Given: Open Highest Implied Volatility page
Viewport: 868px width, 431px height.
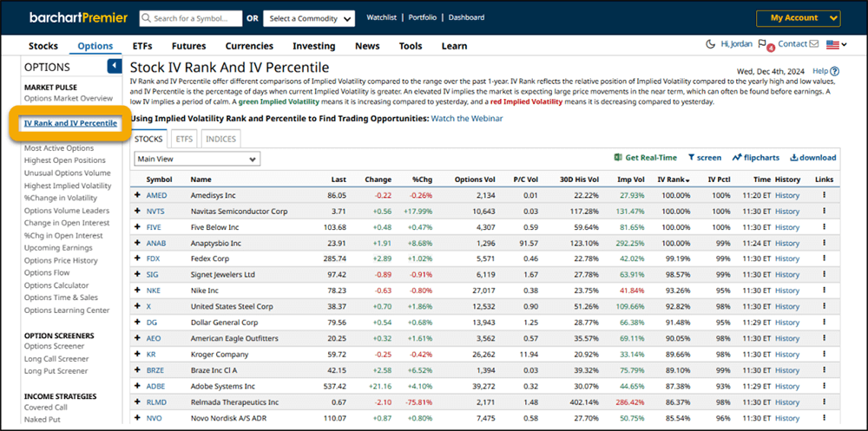Looking at the screenshot, I should click(68, 186).
